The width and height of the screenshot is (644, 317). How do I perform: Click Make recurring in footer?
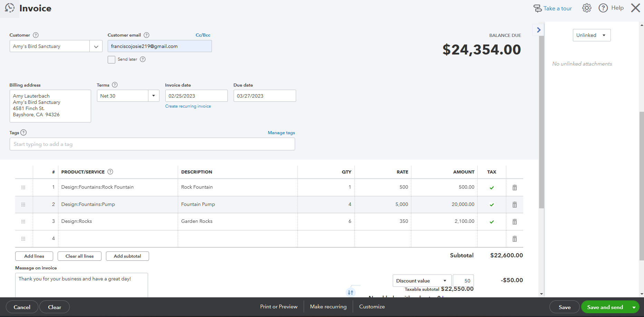(328, 307)
